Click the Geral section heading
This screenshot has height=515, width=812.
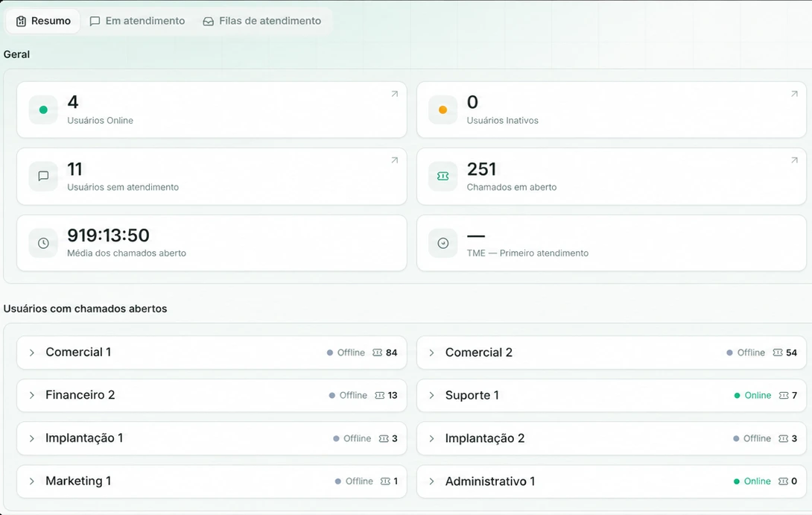[x=16, y=54]
